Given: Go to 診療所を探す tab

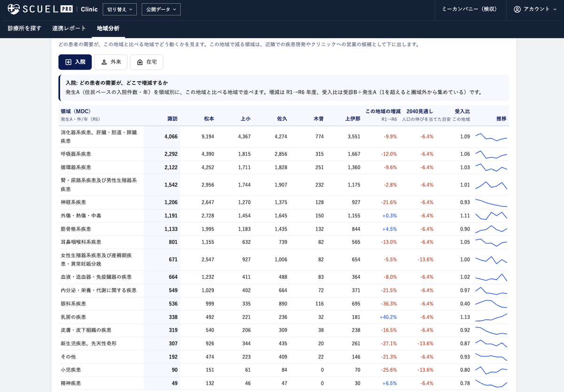Looking at the screenshot, I should (24, 28).
